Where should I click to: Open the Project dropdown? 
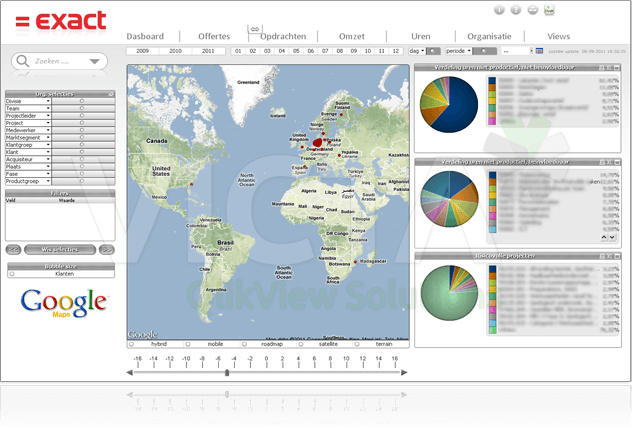coord(48,123)
